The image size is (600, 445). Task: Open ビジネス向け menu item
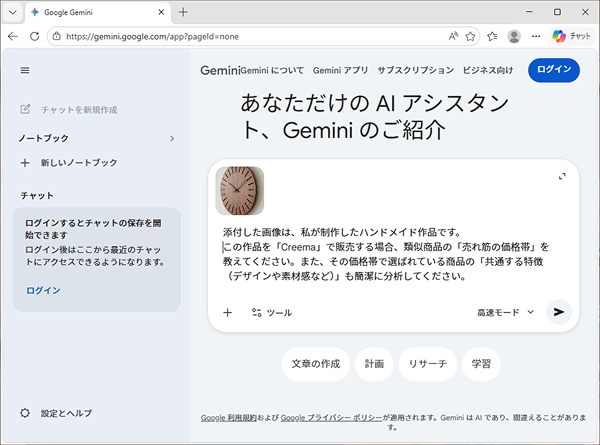click(488, 70)
